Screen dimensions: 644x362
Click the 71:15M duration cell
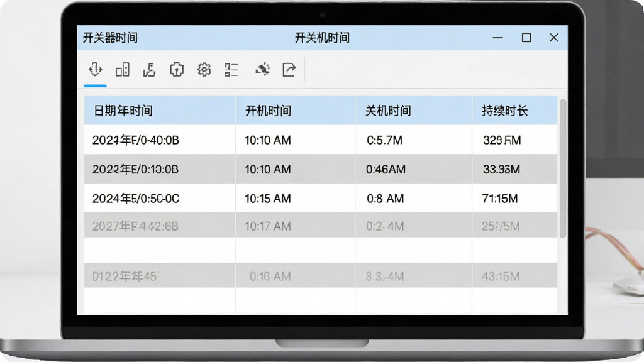[x=514, y=198]
